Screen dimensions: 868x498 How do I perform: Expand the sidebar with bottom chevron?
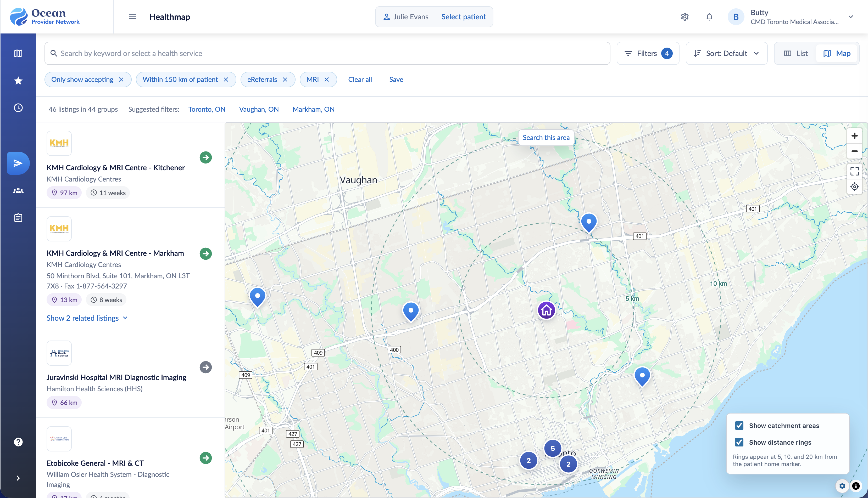(18, 478)
